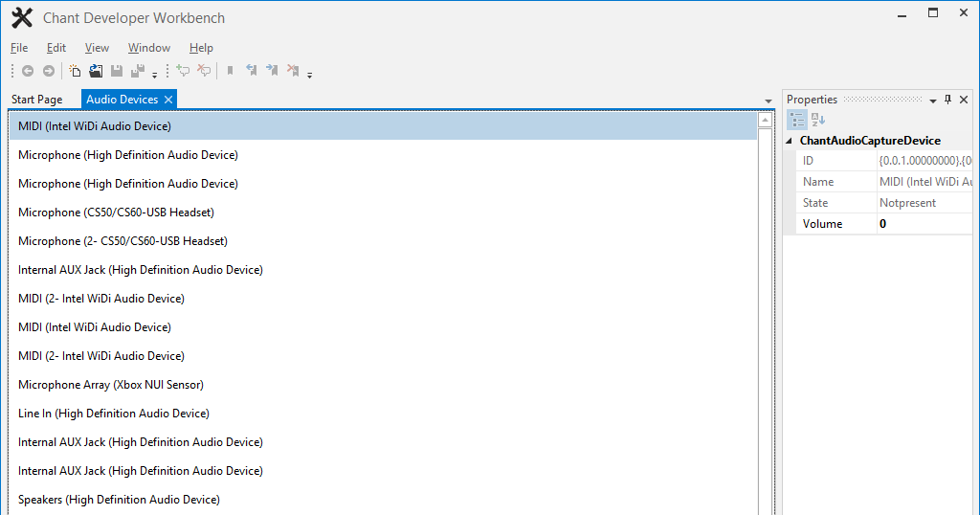This screenshot has width=980, height=515.
Task: Pin the Properties panel with auto-hide icon
Action: tap(948, 100)
